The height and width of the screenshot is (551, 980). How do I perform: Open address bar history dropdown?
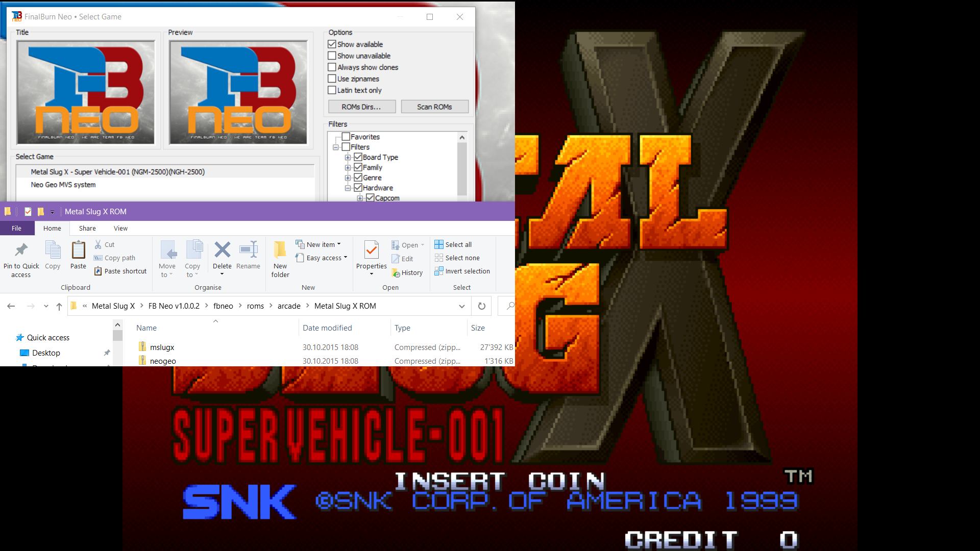click(x=461, y=306)
